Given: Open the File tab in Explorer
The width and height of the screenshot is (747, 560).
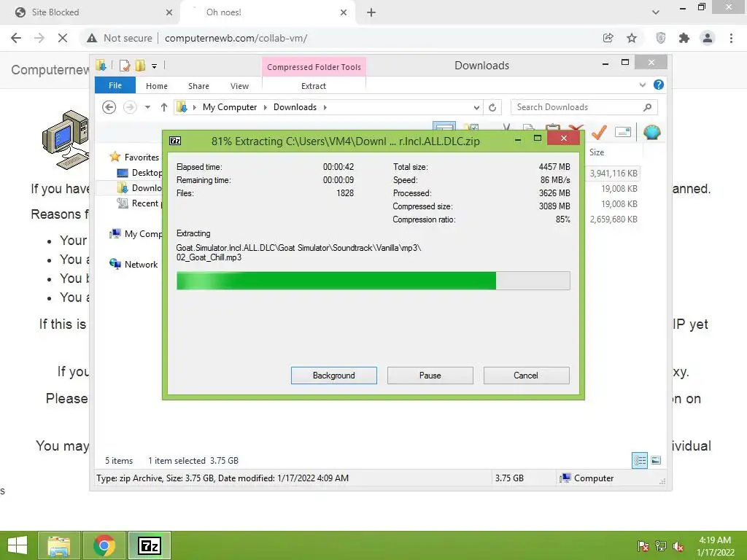Looking at the screenshot, I should coord(115,85).
